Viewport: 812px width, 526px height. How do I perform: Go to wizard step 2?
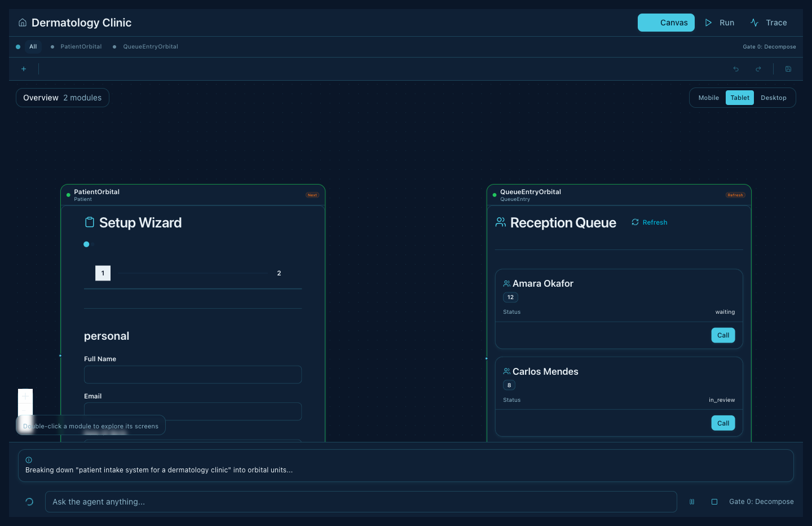279,273
